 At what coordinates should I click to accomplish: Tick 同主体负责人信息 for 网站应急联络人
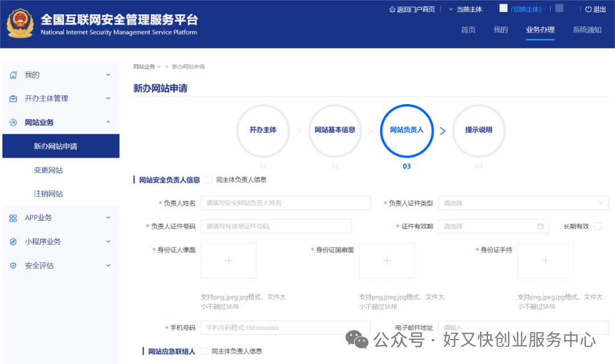(204, 351)
